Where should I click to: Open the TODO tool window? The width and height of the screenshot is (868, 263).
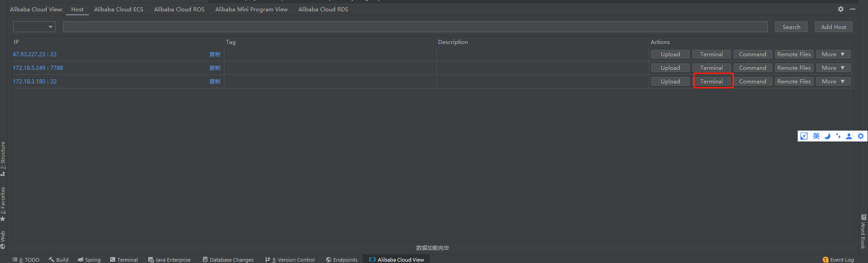click(26, 260)
